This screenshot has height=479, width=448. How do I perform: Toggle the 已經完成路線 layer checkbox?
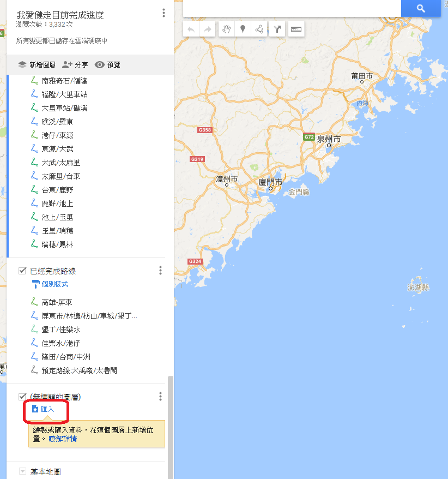(22, 271)
